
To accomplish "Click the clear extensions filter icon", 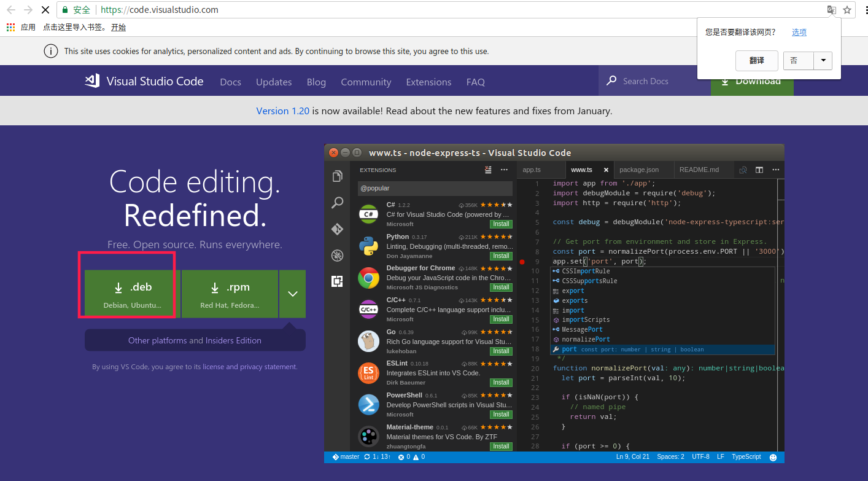I will click(x=488, y=170).
